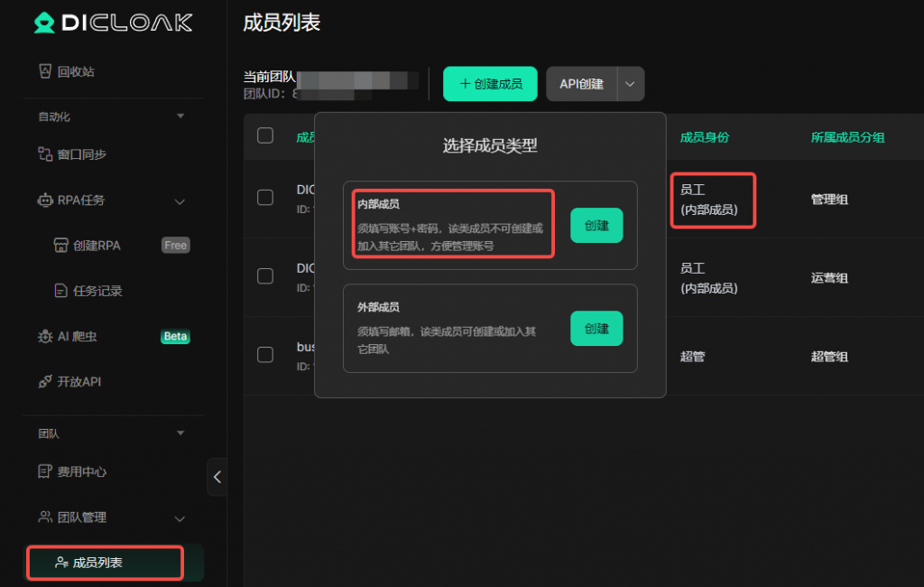
Task: Click the Create RPA store icon
Action: [x=60, y=246]
